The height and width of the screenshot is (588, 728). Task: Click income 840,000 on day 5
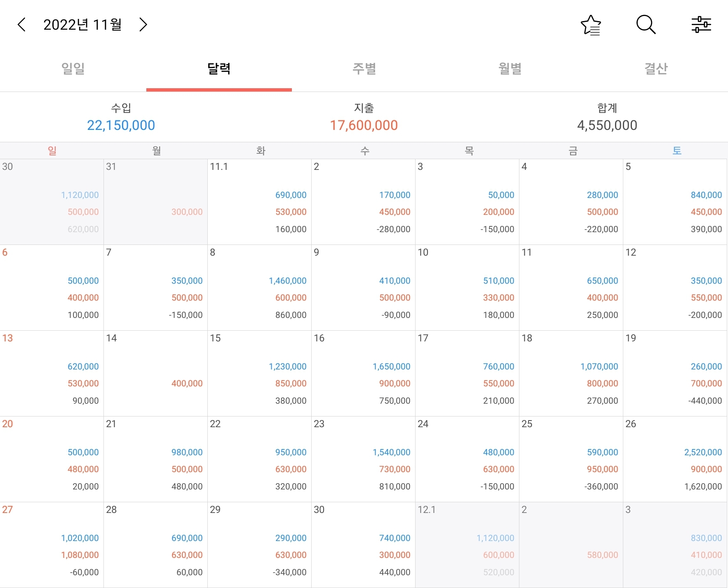(x=707, y=195)
